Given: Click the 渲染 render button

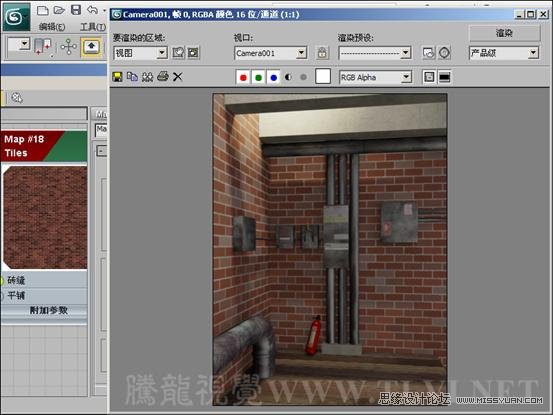Looking at the screenshot, I should point(504,33).
